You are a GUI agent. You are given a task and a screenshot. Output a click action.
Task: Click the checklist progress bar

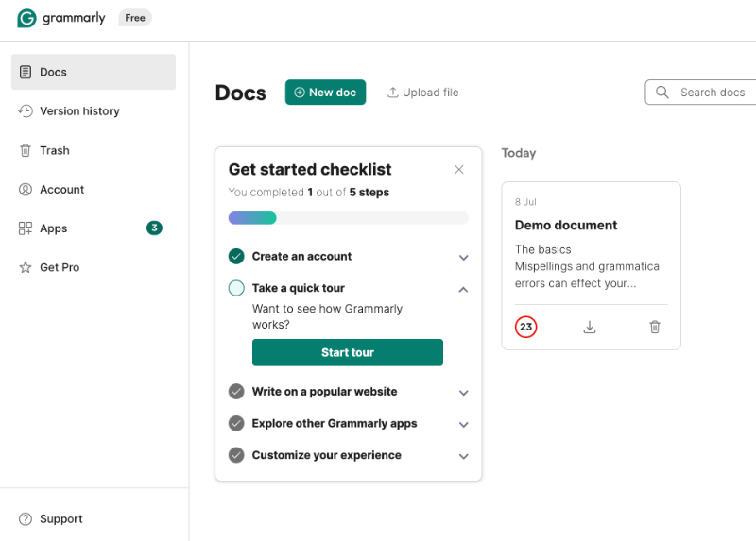point(348,218)
